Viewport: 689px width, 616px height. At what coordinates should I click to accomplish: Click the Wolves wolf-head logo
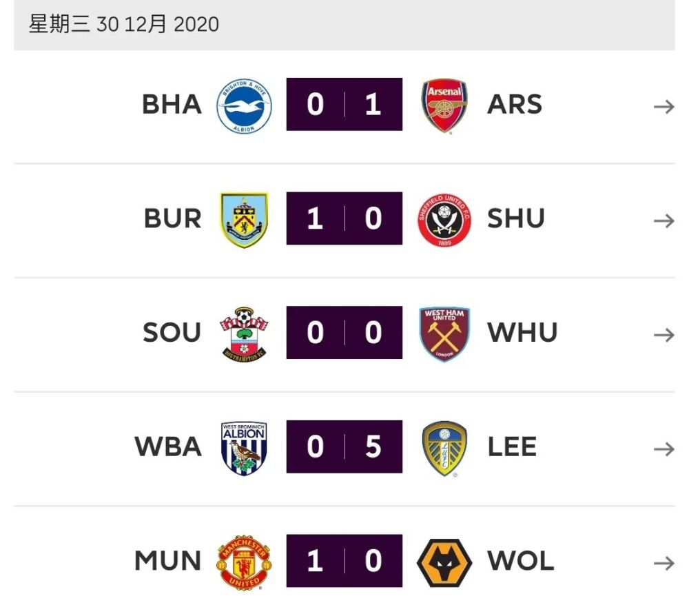tap(444, 563)
